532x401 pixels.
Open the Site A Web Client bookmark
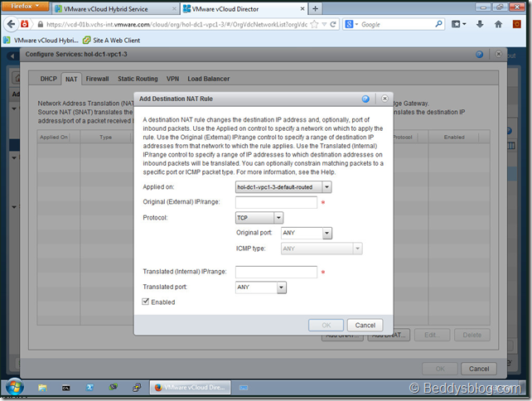click(112, 41)
